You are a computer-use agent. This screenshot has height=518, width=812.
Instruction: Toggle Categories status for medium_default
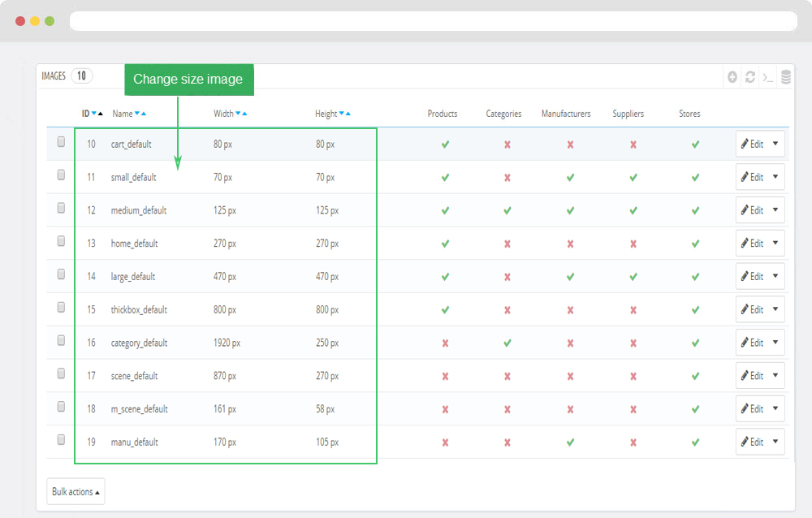(508, 211)
